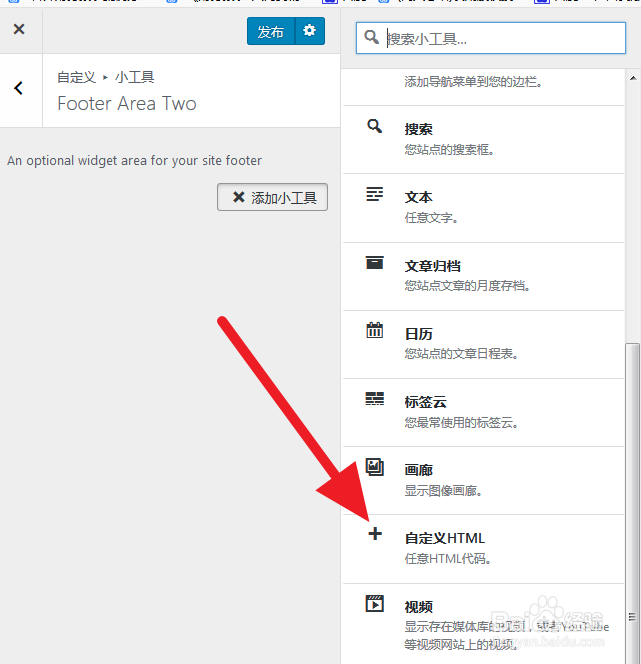Click description 您站点的搜索框。
The height and width of the screenshot is (664, 641).
[x=449, y=149]
